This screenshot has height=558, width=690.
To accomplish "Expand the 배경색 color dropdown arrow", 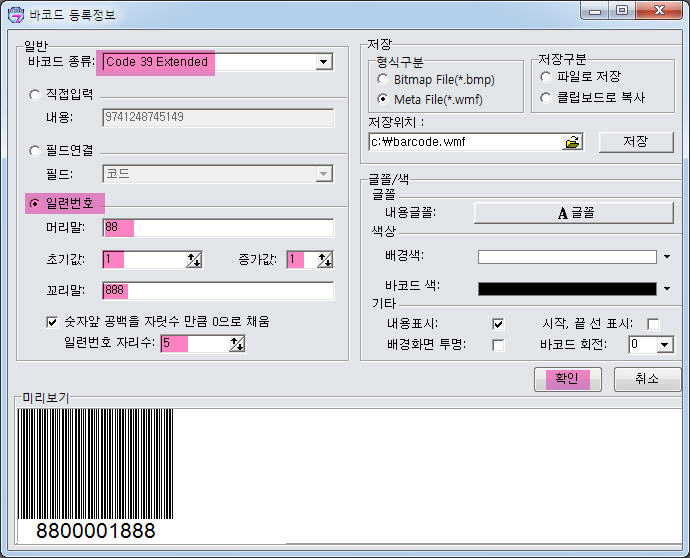I will click(667, 257).
